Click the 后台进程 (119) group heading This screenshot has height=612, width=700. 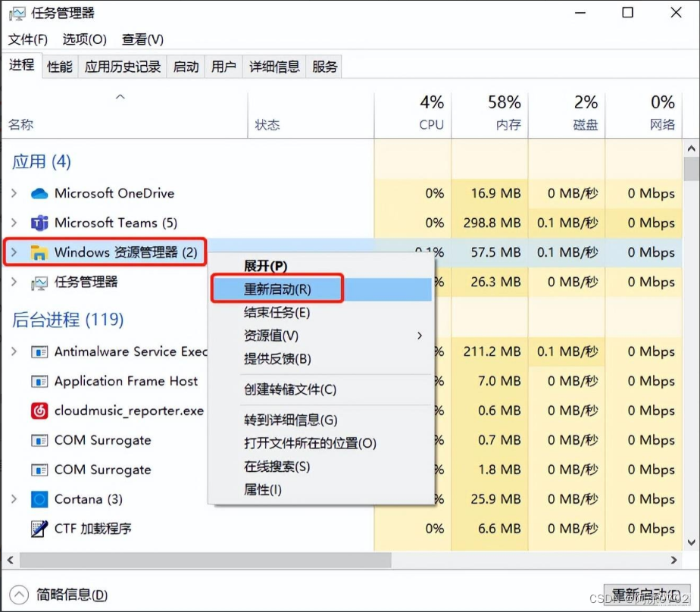coord(67,320)
